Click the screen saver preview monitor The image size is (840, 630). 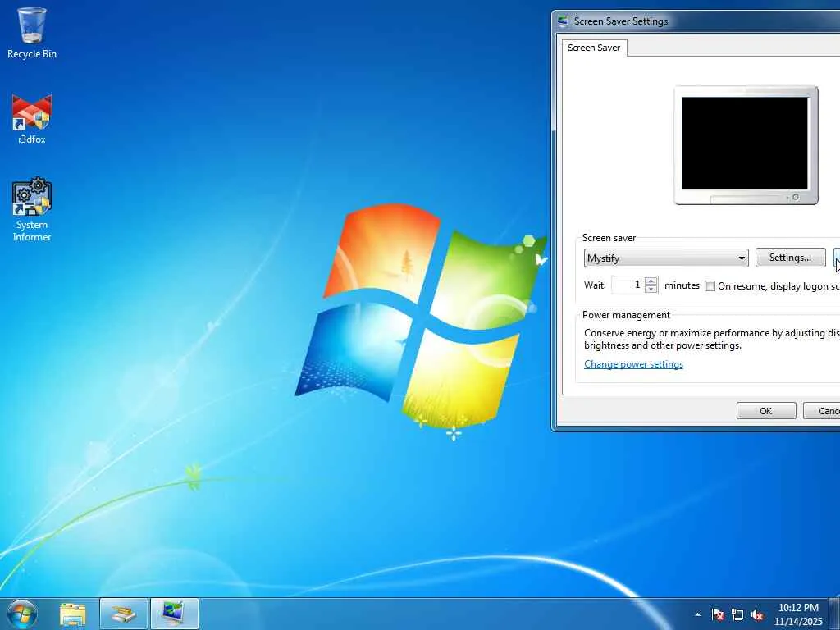pos(746,144)
